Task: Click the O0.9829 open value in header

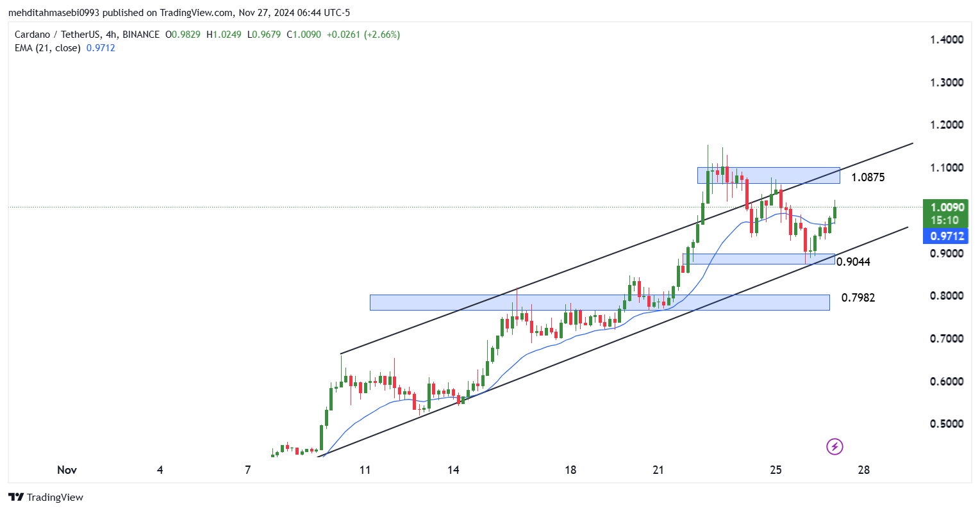Action: coord(183,35)
